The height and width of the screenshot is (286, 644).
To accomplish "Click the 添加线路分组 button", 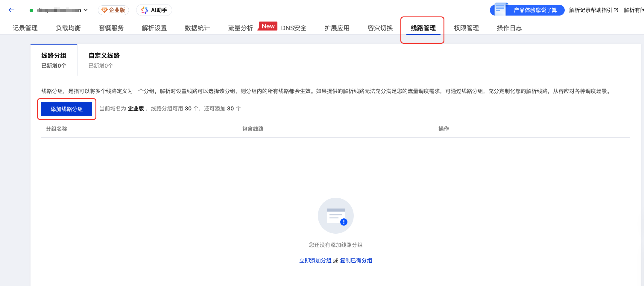I will (67, 109).
